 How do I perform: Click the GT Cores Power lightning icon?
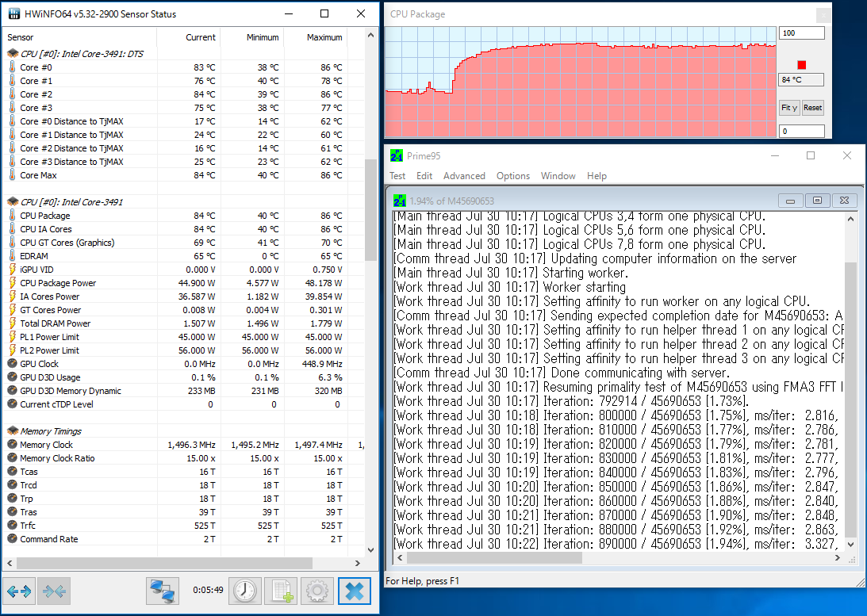[12, 310]
